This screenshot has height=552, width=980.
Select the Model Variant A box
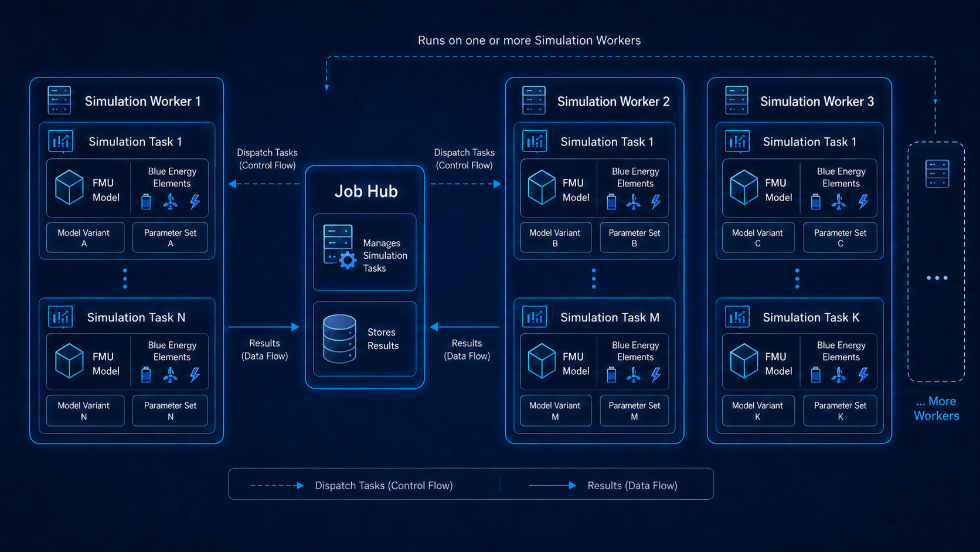[85, 238]
